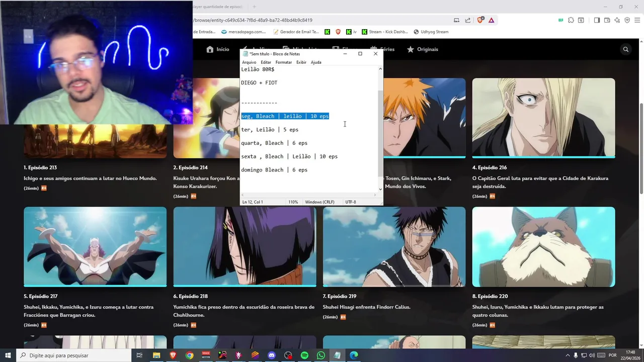The image size is (644, 362).
Task: Place cursor on 'DIEGO + FIOT' line in Notepad
Action: 259,82
